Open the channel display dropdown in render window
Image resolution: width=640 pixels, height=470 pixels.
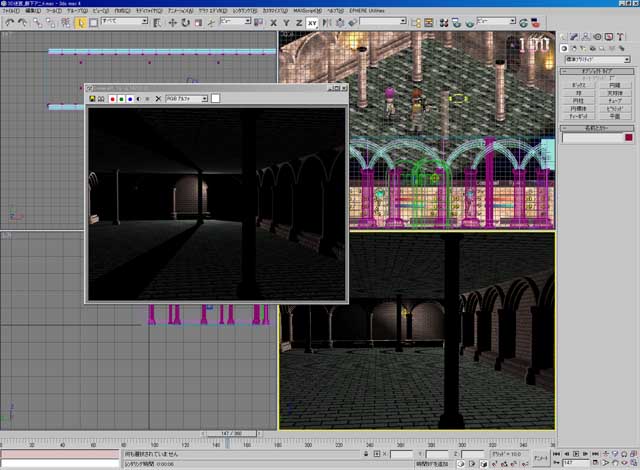[x=187, y=99]
